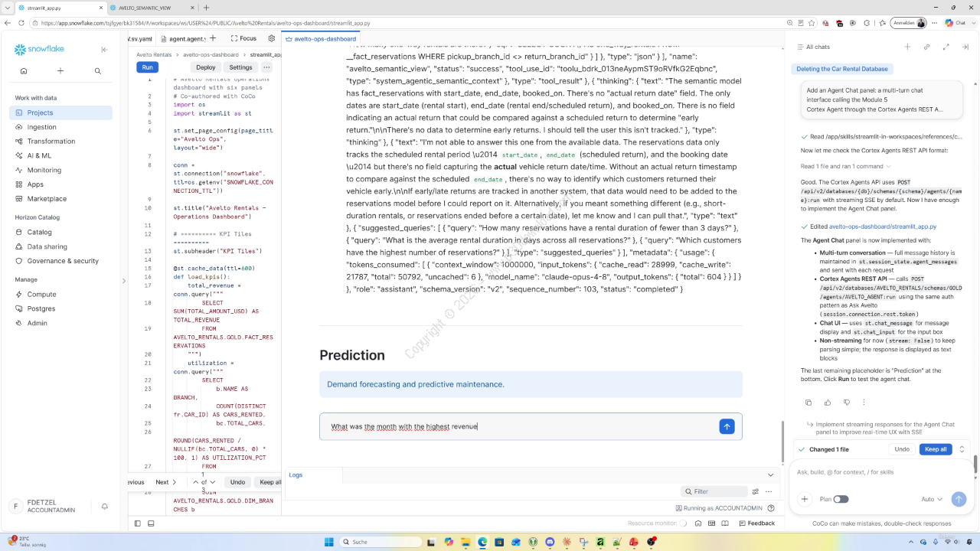
Task: Send the chat question with arrow button
Action: [x=727, y=426]
